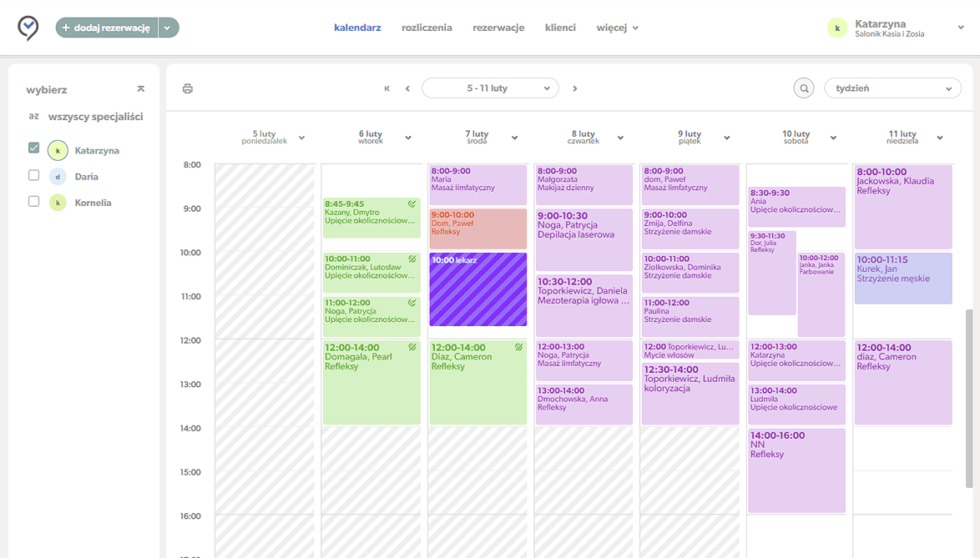The height and width of the screenshot is (558, 980).
Task: Go to next week arrow
Action: click(575, 88)
